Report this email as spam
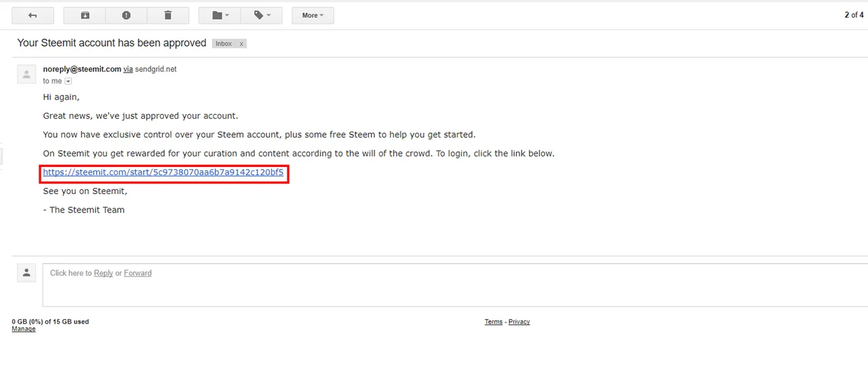This screenshot has width=868, height=391. 126,15
